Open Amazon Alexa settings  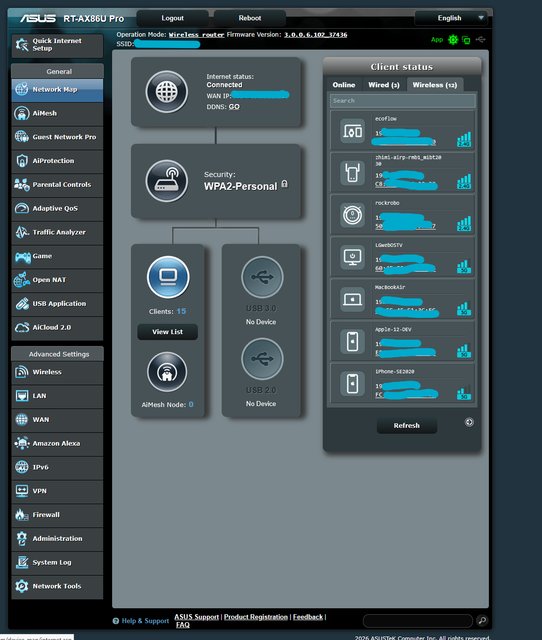57,443
